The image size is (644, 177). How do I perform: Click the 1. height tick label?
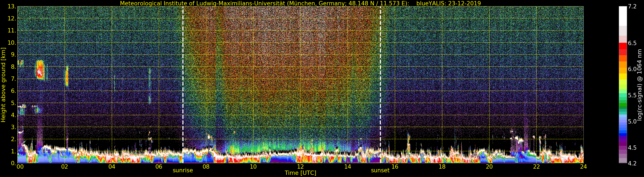point(14,151)
